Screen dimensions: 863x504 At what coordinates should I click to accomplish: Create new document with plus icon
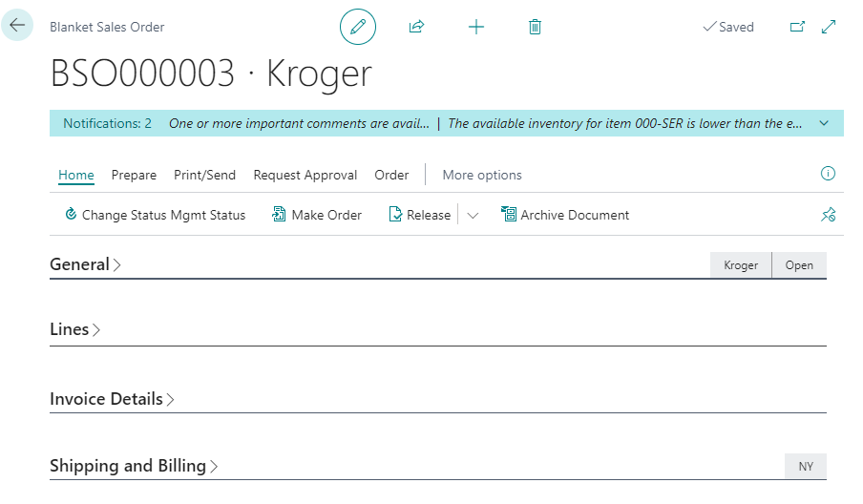pos(476,27)
